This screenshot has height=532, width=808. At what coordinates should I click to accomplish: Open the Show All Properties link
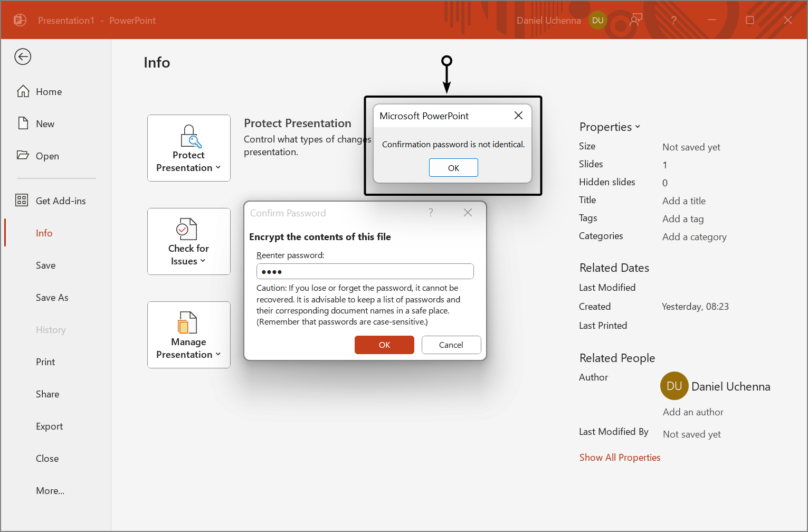tap(620, 457)
